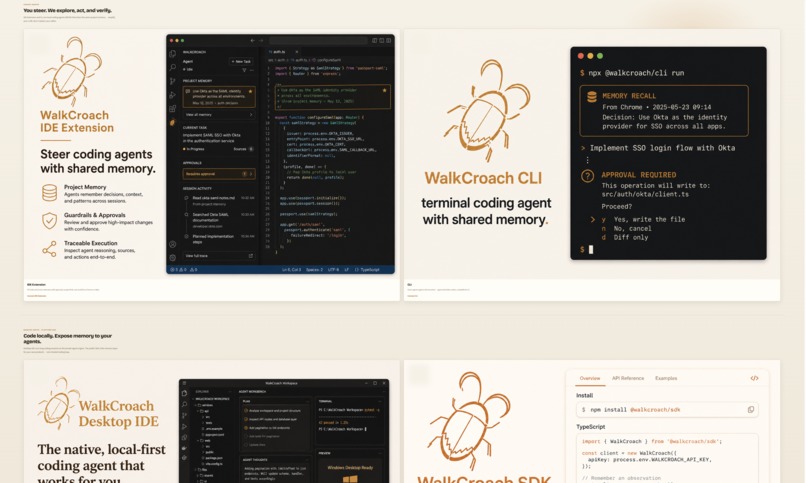Click the UTF-8 encoding in the status bar
The height and width of the screenshot is (483, 806).
tap(333, 270)
